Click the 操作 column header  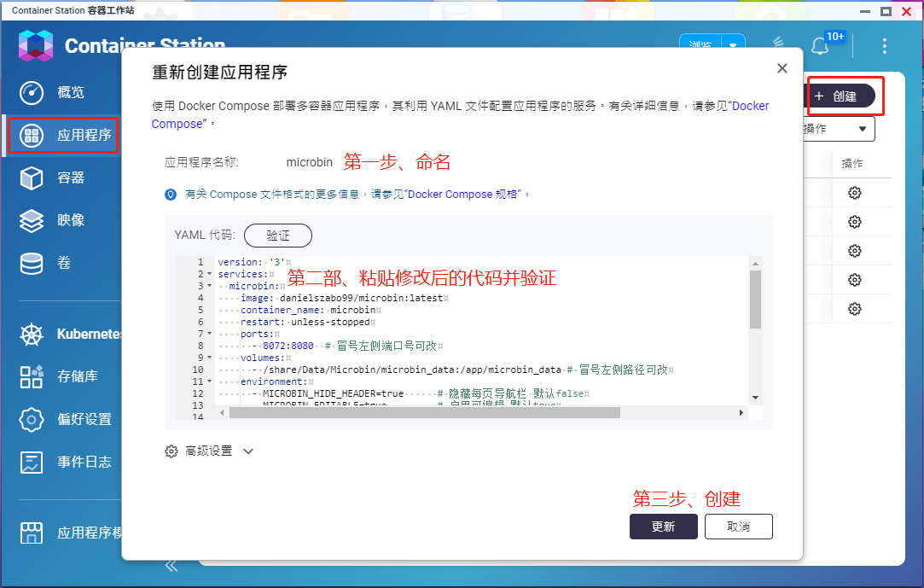tap(852, 164)
